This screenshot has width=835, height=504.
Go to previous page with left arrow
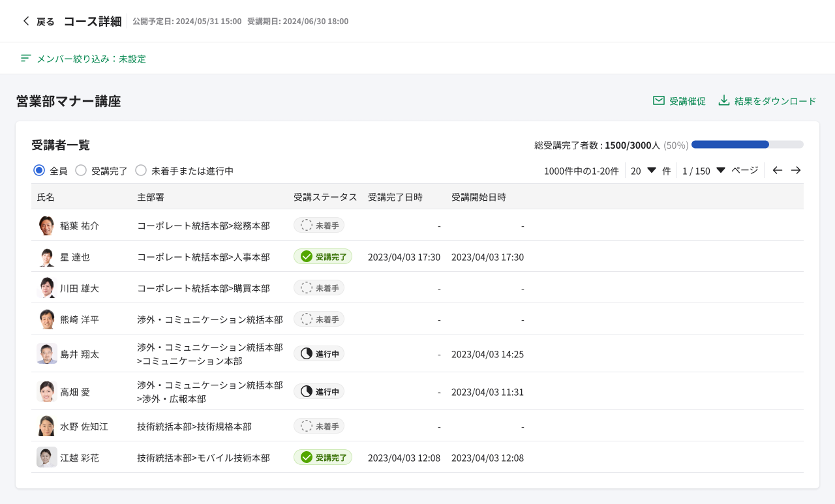pos(778,170)
